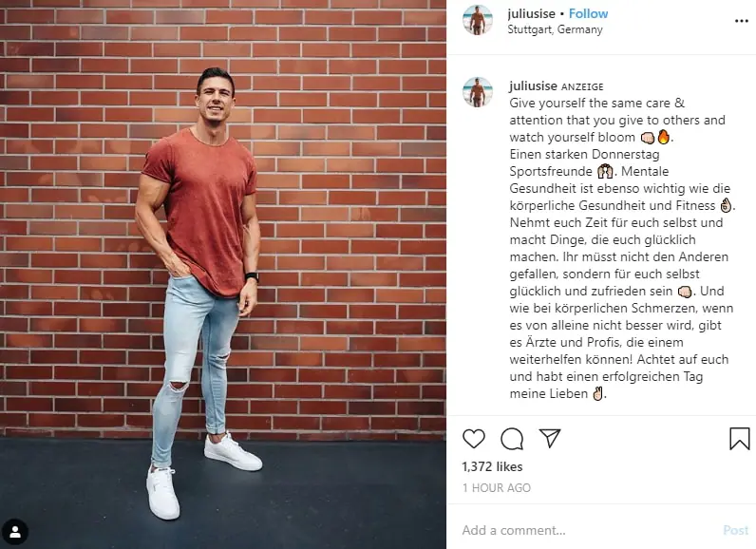Click the caption's profile picture avatar

point(478,92)
